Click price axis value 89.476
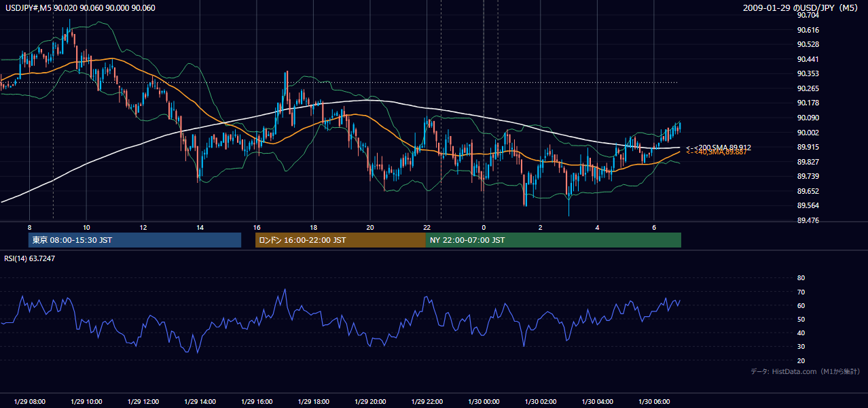The image size is (868, 408). [808, 220]
